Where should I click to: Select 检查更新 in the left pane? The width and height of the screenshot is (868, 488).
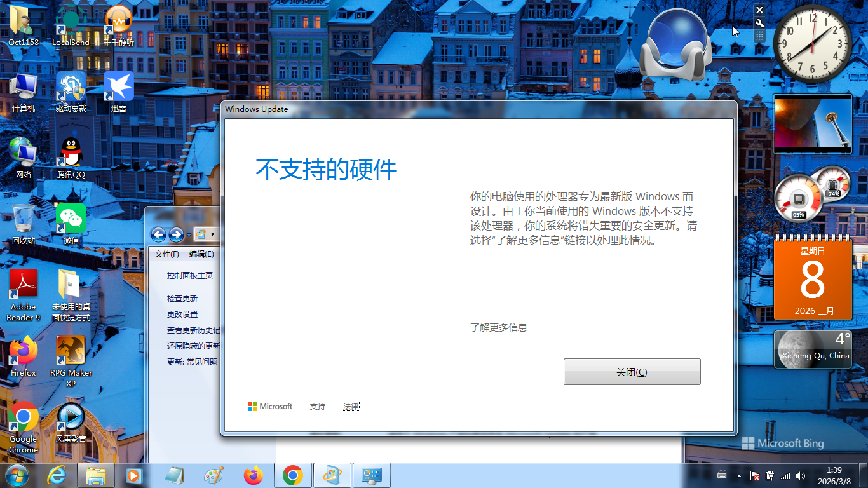[x=182, y=299]
